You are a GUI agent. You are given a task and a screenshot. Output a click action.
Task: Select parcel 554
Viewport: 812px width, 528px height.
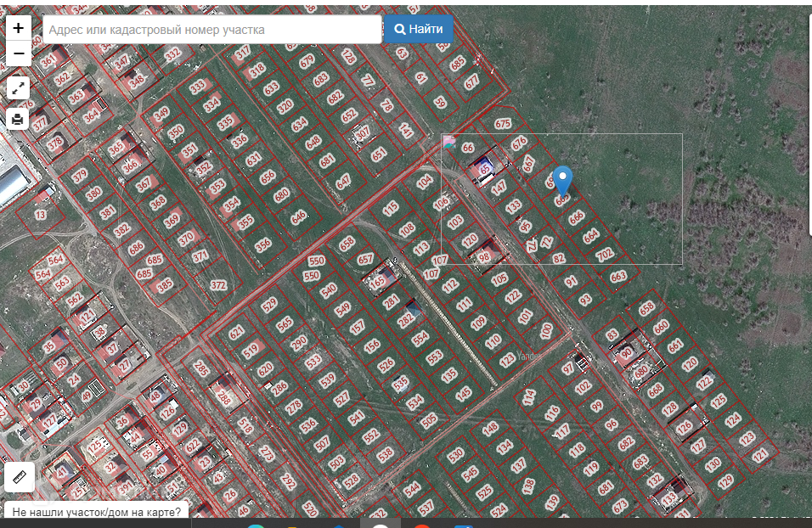420,339
